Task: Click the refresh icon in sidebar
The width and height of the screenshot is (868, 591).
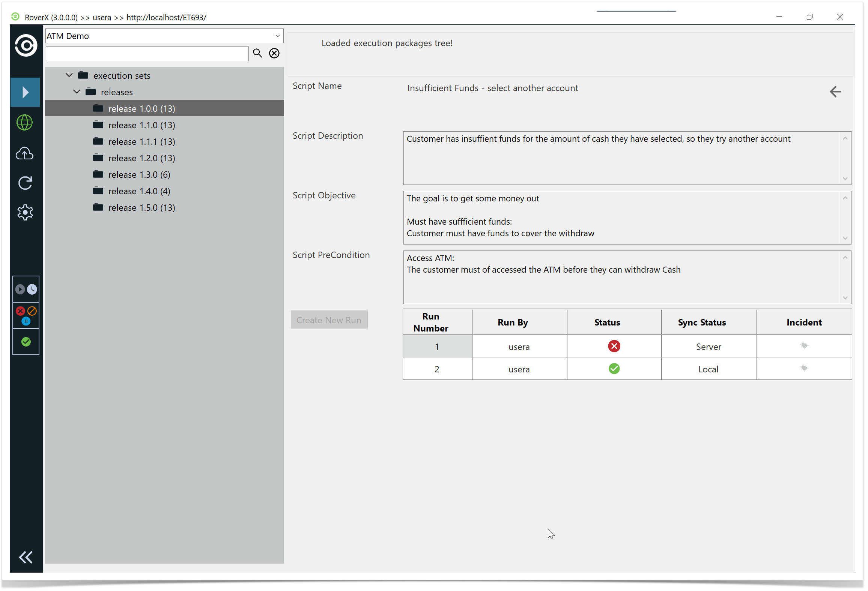Action: pos(25,183)
